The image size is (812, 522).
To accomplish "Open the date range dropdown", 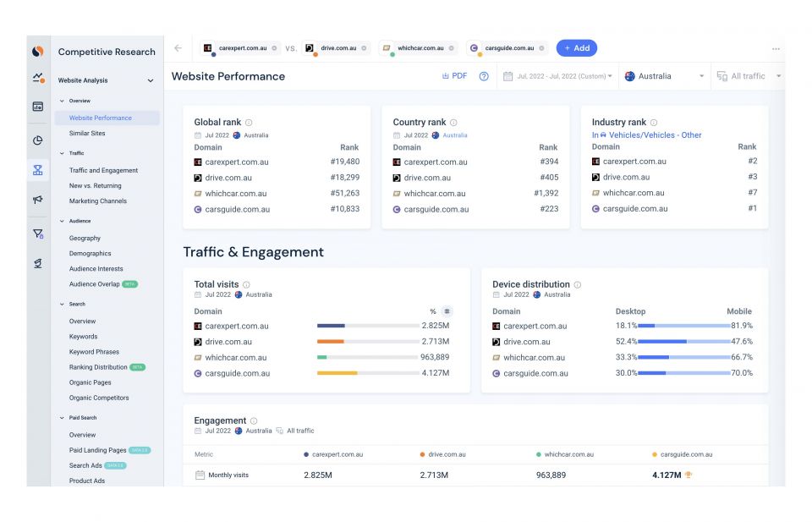I will [557, 76].
